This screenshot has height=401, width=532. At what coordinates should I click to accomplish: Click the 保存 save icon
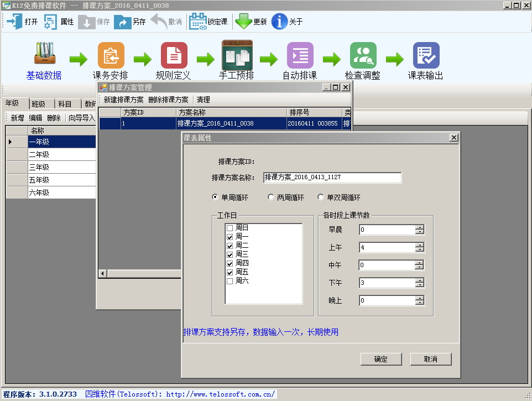pos(86,22)
